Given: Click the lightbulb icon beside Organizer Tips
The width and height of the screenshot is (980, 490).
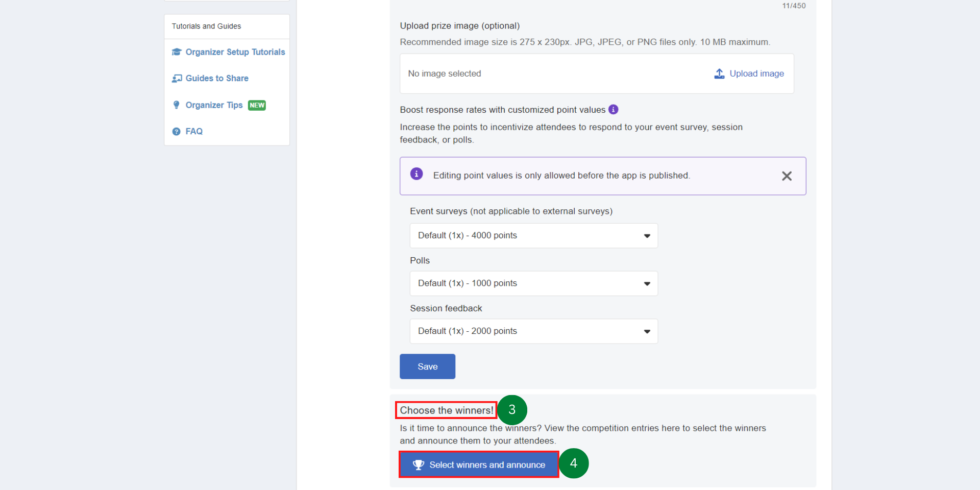Looking at the screenshot, I should [177, 105].
